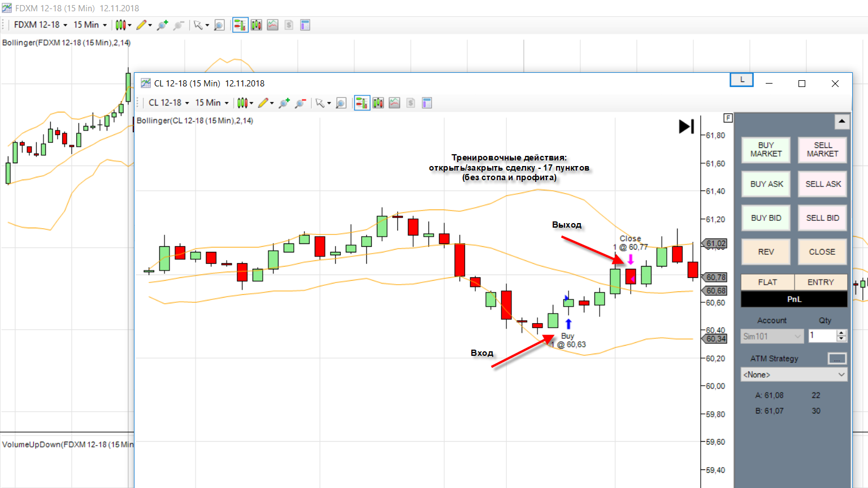The image size is (868, 488).
Task: Click the SELL BID button
Action: 822,218
